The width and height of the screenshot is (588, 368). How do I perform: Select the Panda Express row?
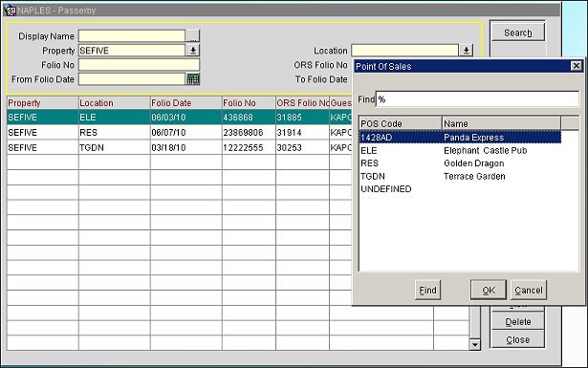point(460,138)
